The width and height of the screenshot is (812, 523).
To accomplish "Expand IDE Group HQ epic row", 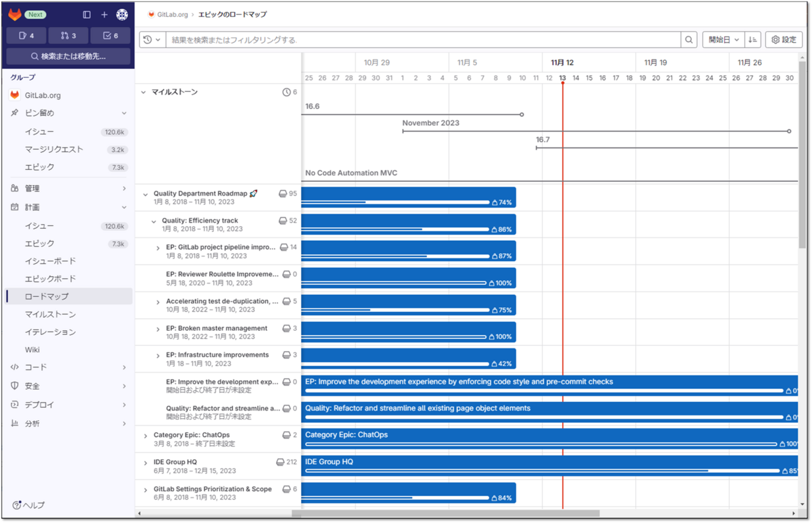I will point(145,463).
